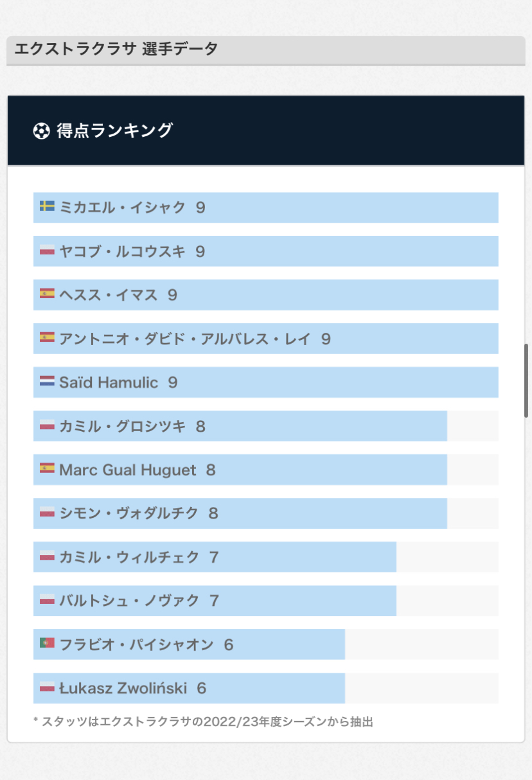Click the エクストラクラサ 選手データ section header
The image size is (532, 780).
click(116, 49)
